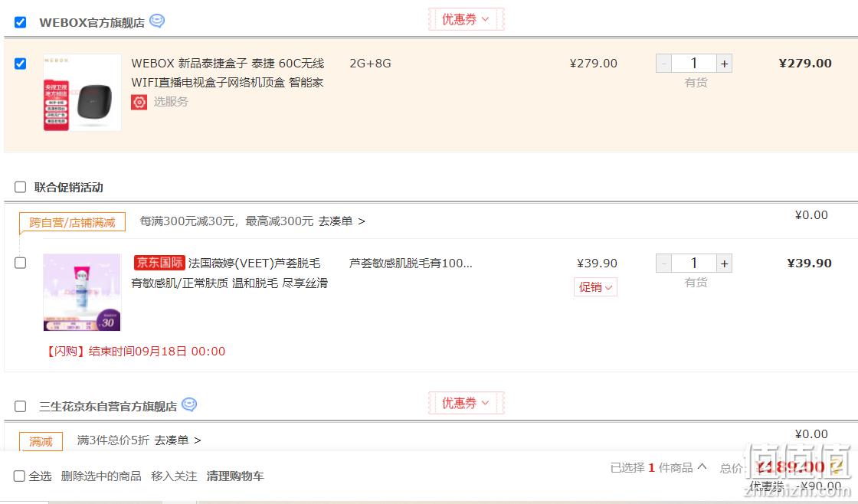This screenshot has width=858, height=504.
Task: Open the 促销 dropdown under ¥39.90
Action: [595, 286]
